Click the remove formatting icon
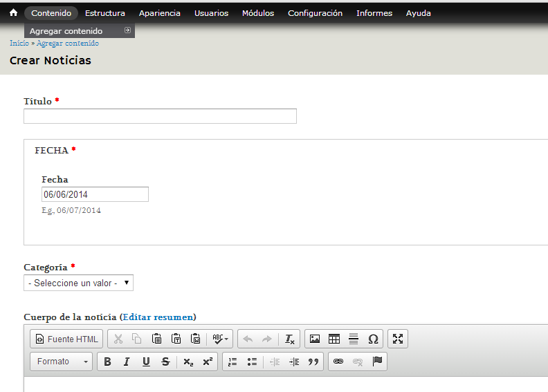 pos(290,339)
